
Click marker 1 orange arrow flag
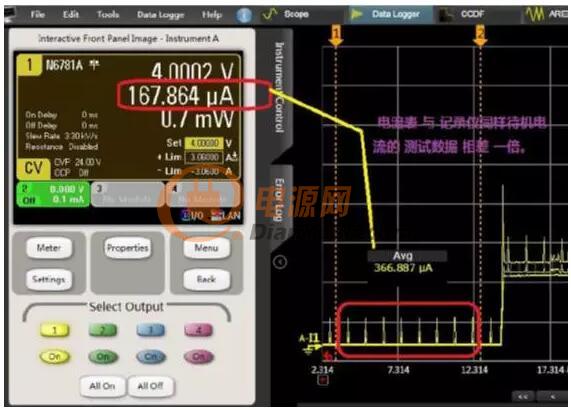point(335,35)
